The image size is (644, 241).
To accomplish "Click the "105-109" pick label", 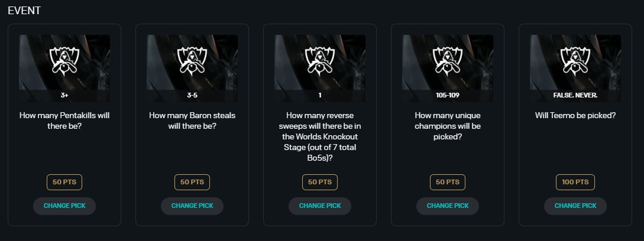I will [x=448, y=95].
